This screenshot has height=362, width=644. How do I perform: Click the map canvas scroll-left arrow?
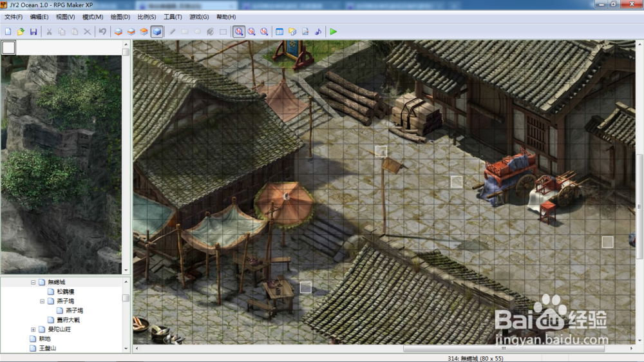[137, 348]
